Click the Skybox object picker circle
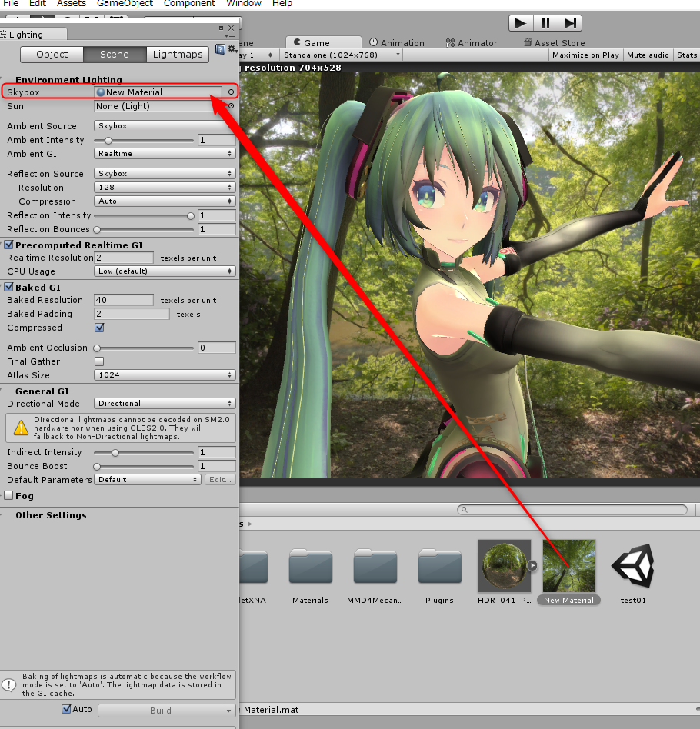700x729 pixels. pos(231,92)
